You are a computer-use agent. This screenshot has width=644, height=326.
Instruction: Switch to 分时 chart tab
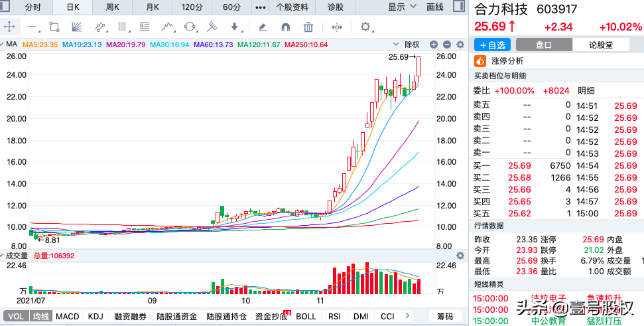tap(33, 7)
